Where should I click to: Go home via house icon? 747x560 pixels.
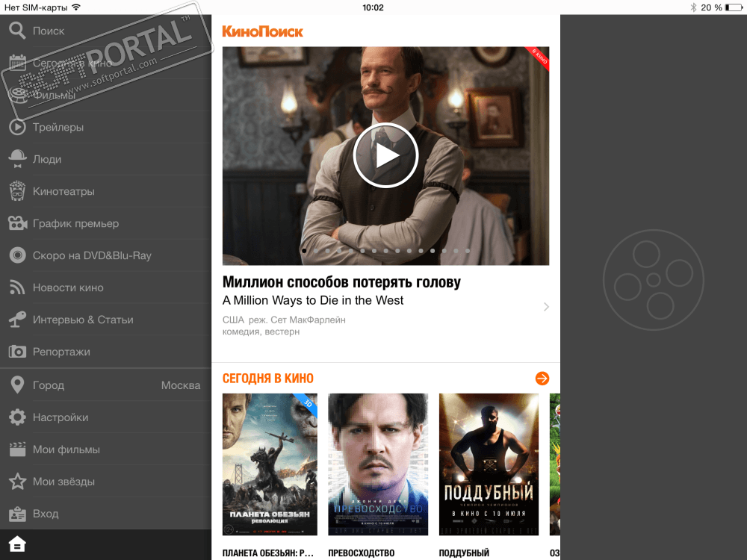pyautogui.click(x=17, y=544)
